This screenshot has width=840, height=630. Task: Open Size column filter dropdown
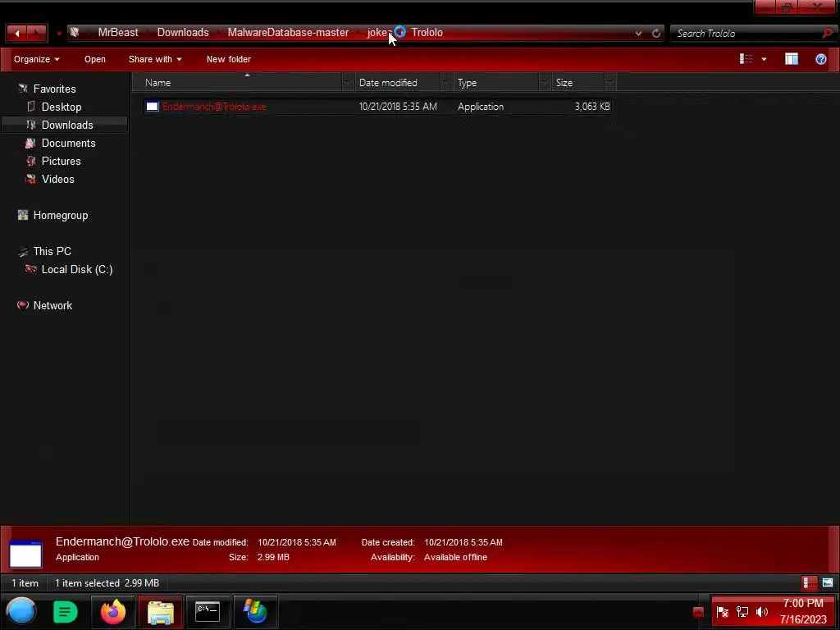click(609, 83)
